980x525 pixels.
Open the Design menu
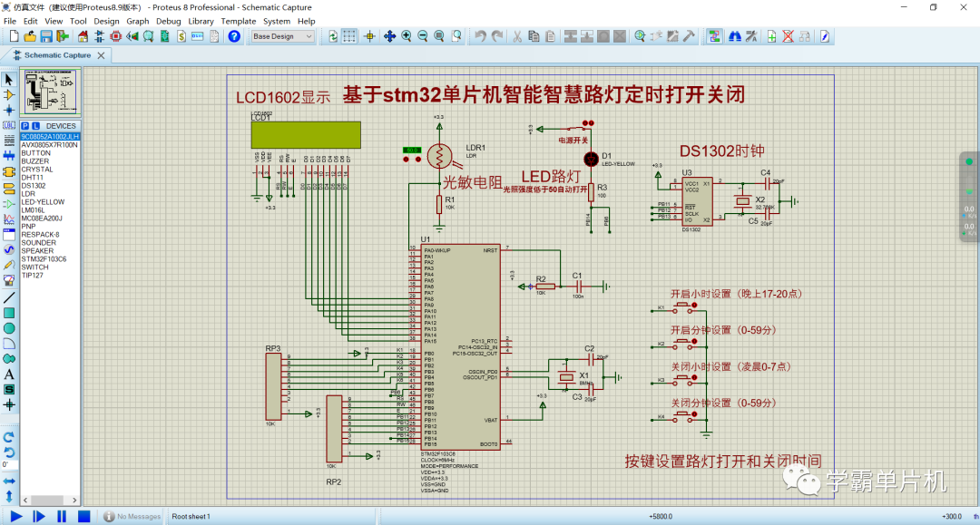click(106, 21)
